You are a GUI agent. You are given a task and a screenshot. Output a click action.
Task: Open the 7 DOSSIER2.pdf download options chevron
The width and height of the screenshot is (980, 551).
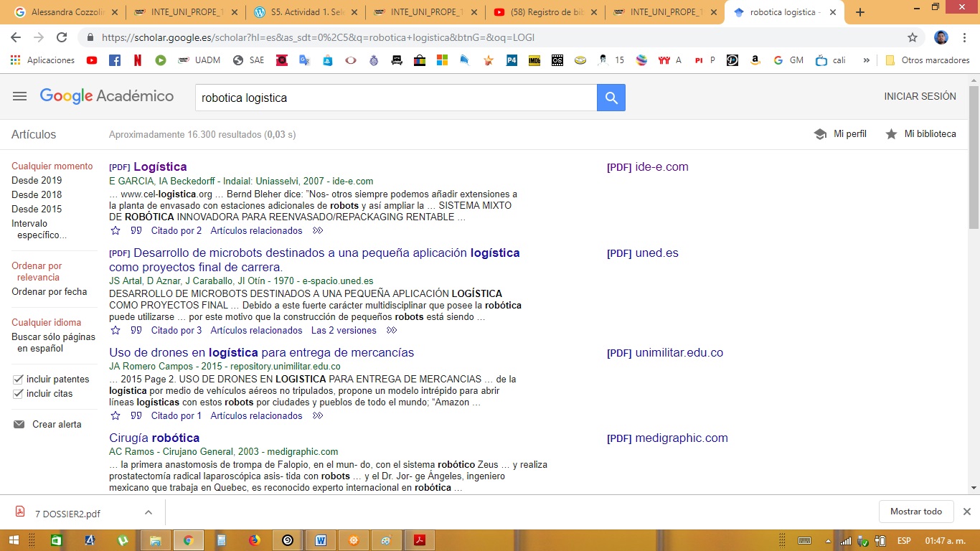point(148,512)
